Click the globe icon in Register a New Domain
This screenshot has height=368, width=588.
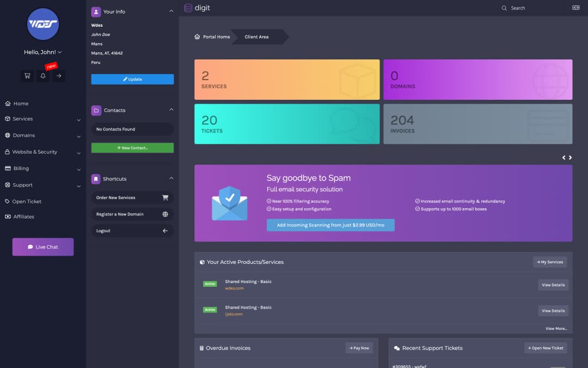tap(165, 214)
